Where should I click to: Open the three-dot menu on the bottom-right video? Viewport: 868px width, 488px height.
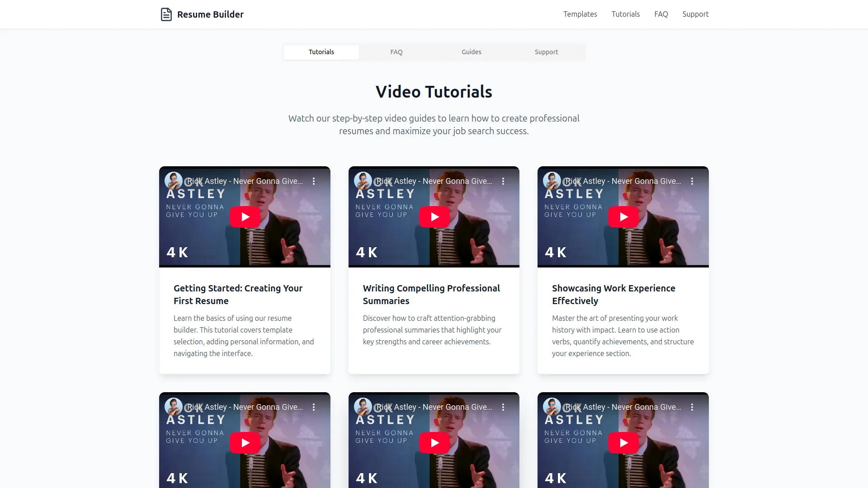tap(692, 407)
